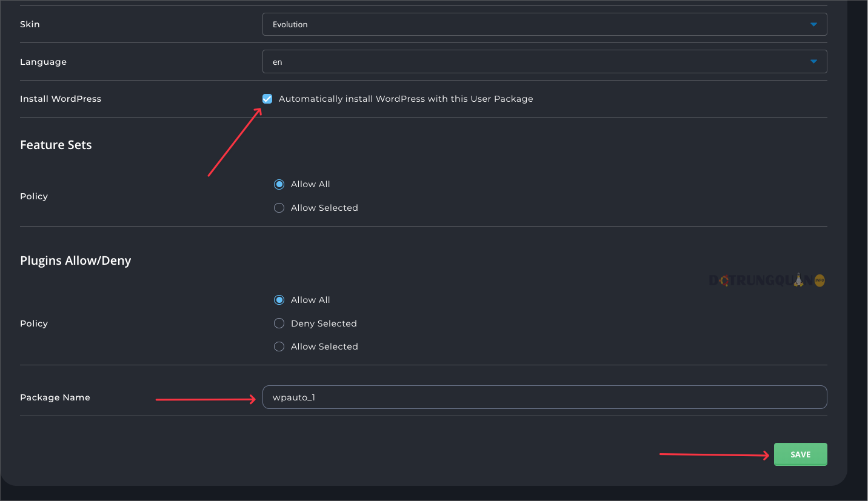Click the 'Automatically install WordPress with this User Package' label
Image resolution: width=868 pixels, height=501 pixels.
406,99
